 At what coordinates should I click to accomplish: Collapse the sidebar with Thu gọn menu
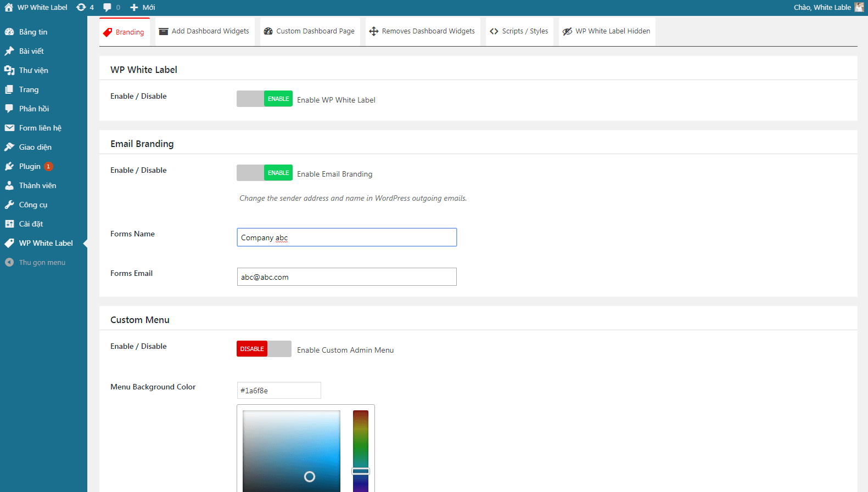tap(43, 262)
